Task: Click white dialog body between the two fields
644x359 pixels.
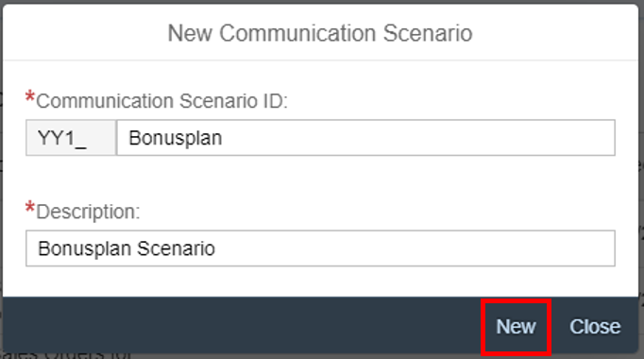Action: click(x=320, y=177)
